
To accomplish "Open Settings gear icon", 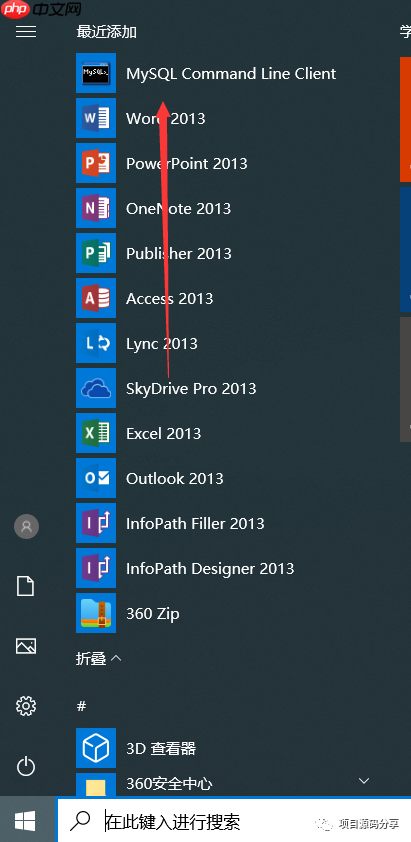I will [x=26, y=706].
